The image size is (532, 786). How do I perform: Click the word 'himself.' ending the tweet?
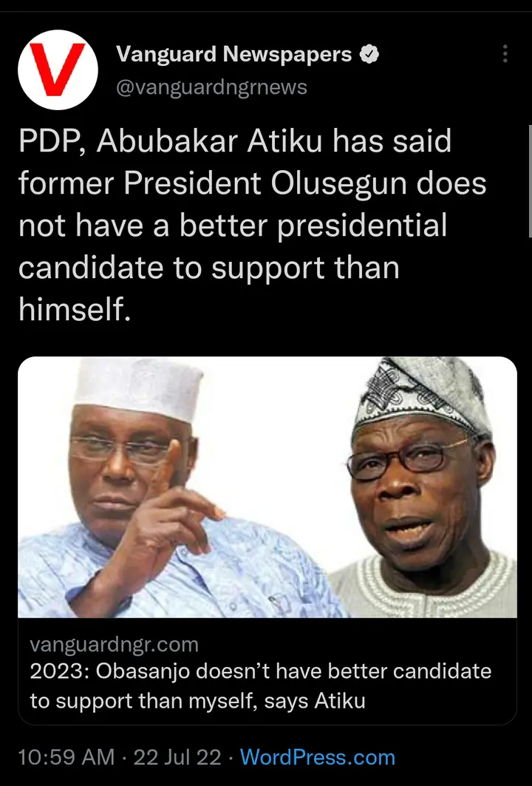pyautogui.click(x=75, y=308)
